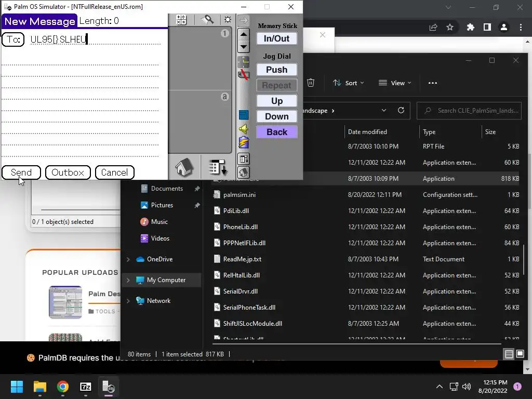Image resolution: width=532 pixels, height=399 pixels.
Task: Tap the Find magnifier icon in the simulator
Action: click(x=208, y=20)
